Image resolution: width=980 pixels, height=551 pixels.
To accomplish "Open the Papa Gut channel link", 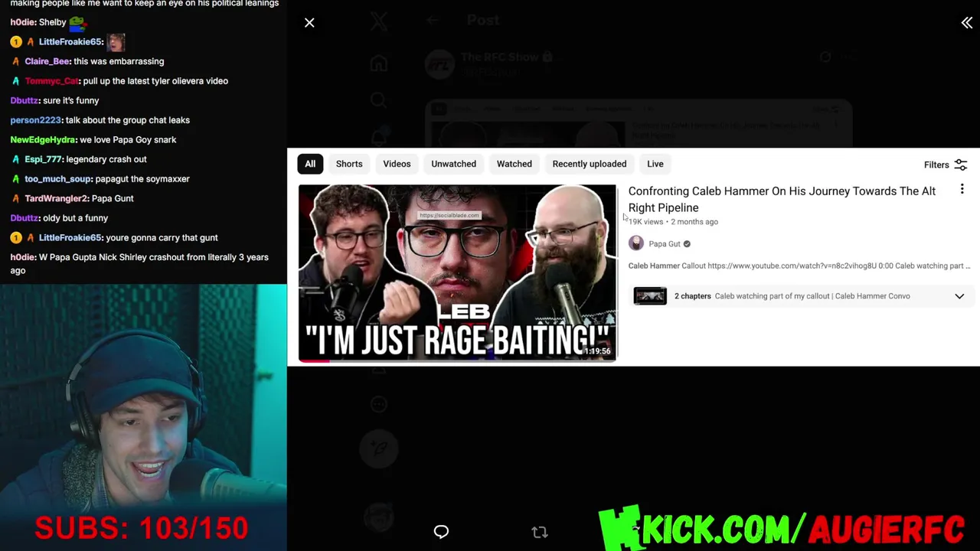I will click(665, 244).
